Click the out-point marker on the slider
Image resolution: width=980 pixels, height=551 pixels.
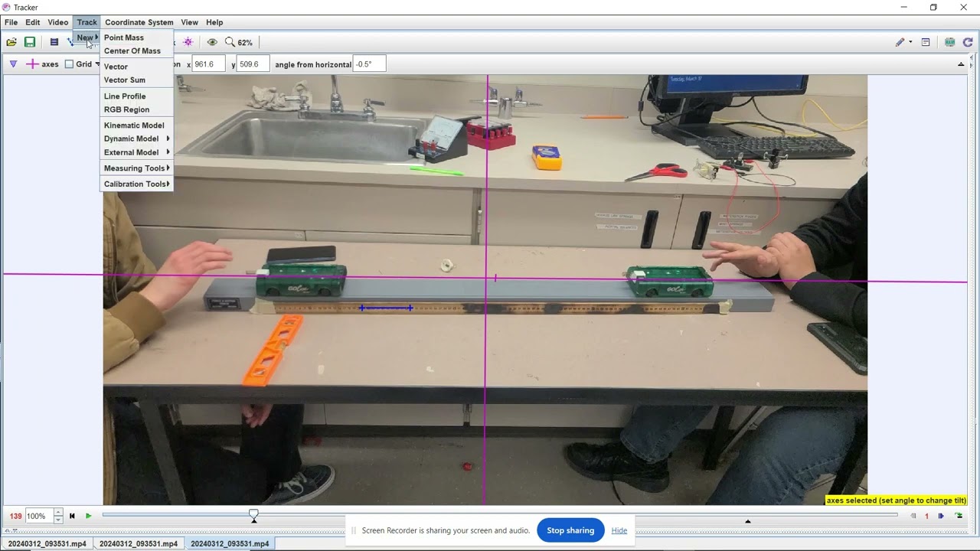[x=748, y=522]
